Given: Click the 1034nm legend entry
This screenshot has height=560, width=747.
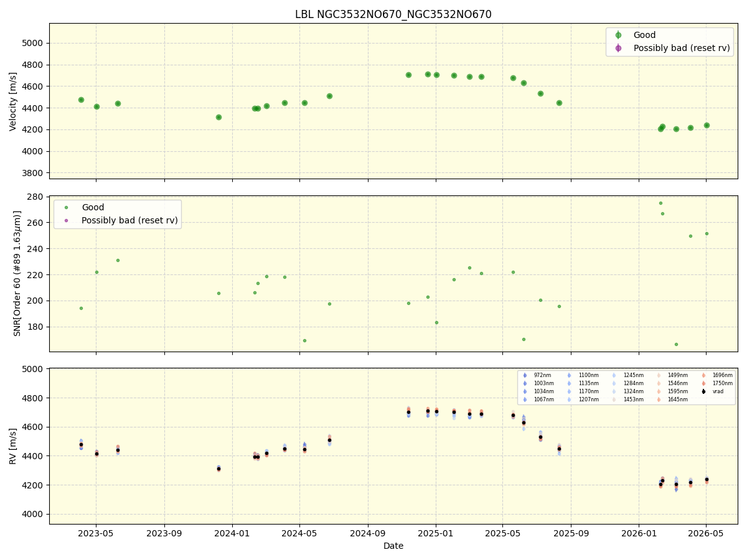Looking at the screenshot, I should 537,391.
